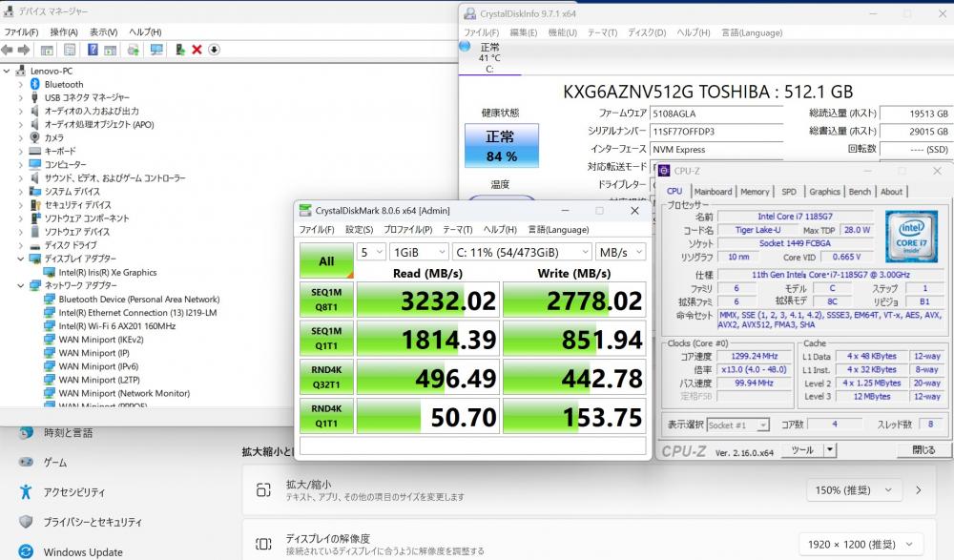Click the empty text box below CrystalDiskMark results

pyautogui.click(x=473, y=446)
